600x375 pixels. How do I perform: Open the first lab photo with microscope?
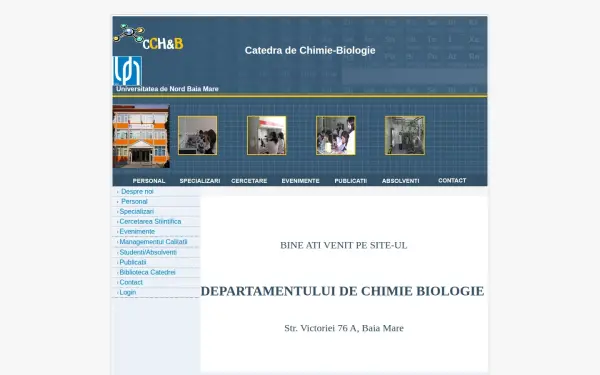pyautogui.click(x=197, y=135)
